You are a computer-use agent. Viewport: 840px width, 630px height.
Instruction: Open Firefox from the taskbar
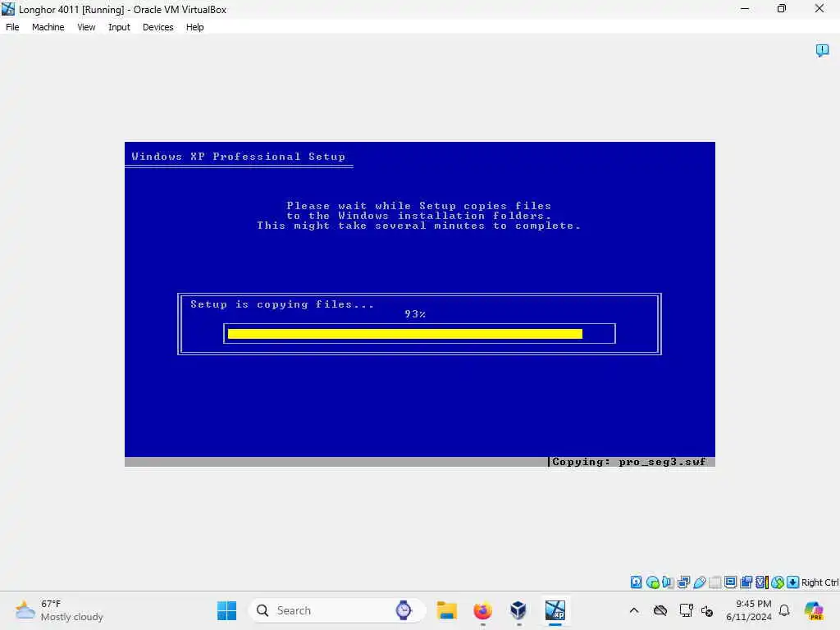pyautogui.click(x=482, y=610)
